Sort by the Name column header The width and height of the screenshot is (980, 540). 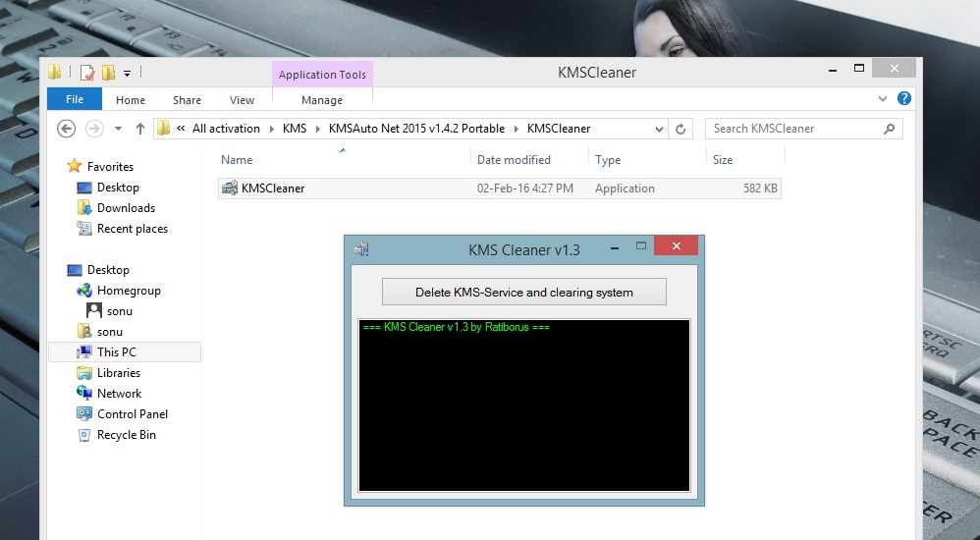(237, 160)
